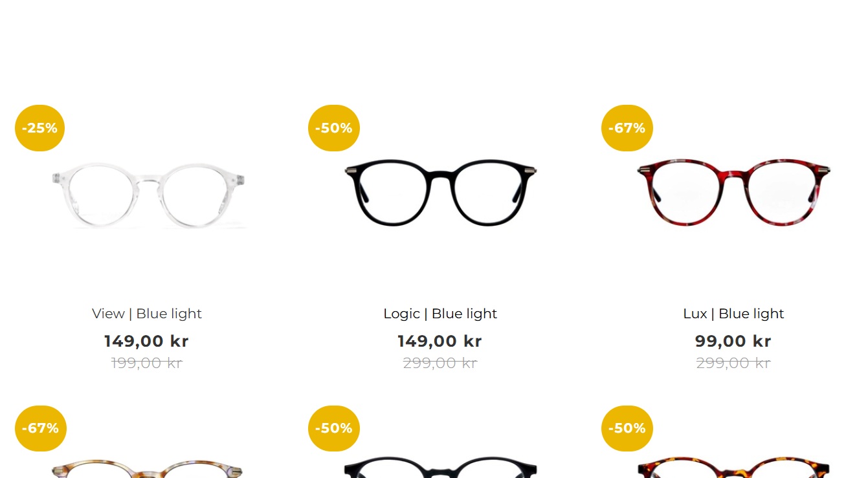Open the red tortoise Lux glasses image
This screenshot has width=868, height=478.
tap(733, 193)
